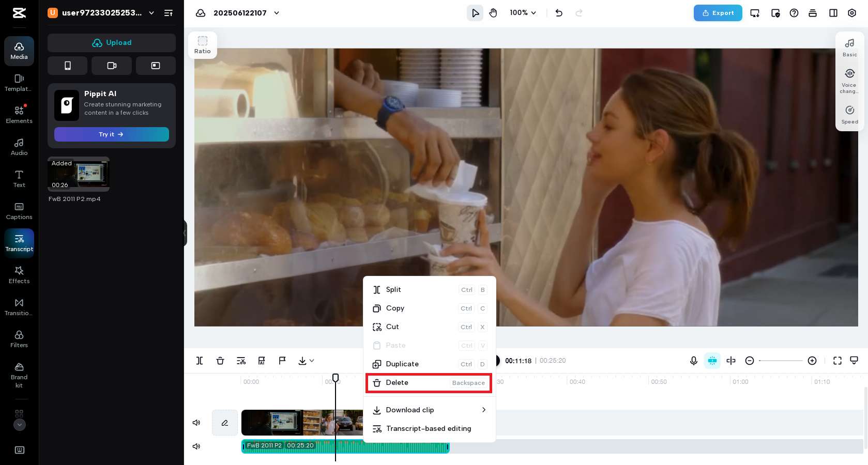Open the Download clip submenu
Viewport: 868px width, 465px height.
pos(430,410)
